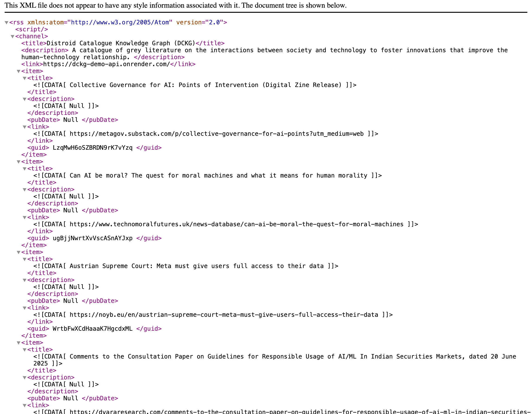Image resolution: width=532 pixels, height=414 pixels.
Task: Collapse description node of Austrian Supreme Court item
Action: tap(25, 280)
